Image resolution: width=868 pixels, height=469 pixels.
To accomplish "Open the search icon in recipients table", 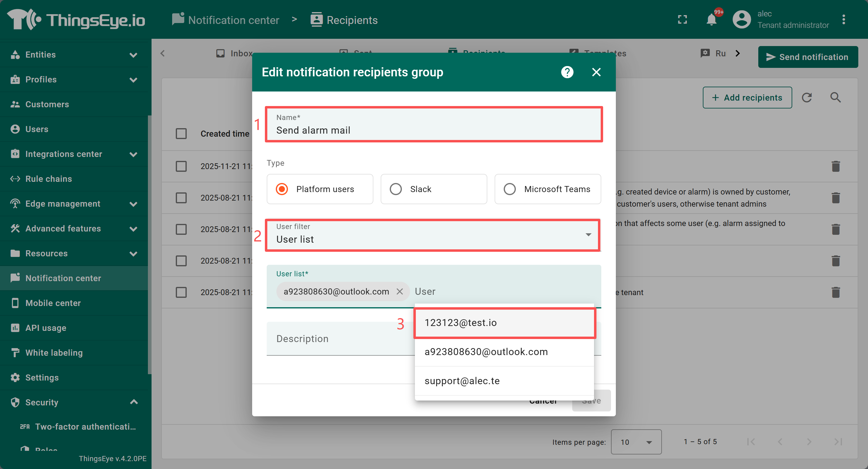I will coord(835,98).
